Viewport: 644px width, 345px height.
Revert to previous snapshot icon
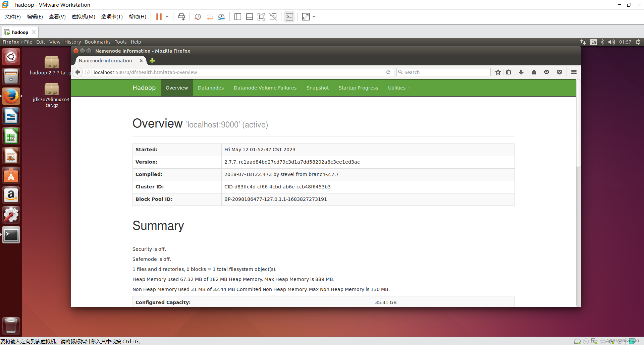click(x=210, y=17)
